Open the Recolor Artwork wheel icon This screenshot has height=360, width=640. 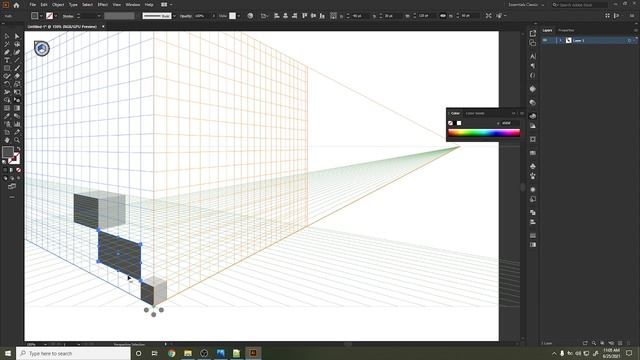point(250,16)
